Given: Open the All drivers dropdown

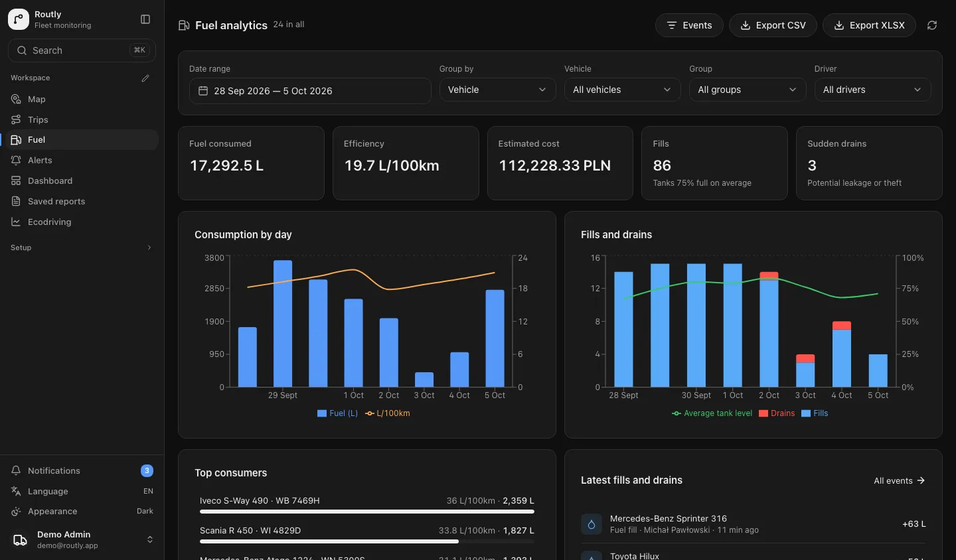Looking at the screenshot, I should [x=872, y=90].
